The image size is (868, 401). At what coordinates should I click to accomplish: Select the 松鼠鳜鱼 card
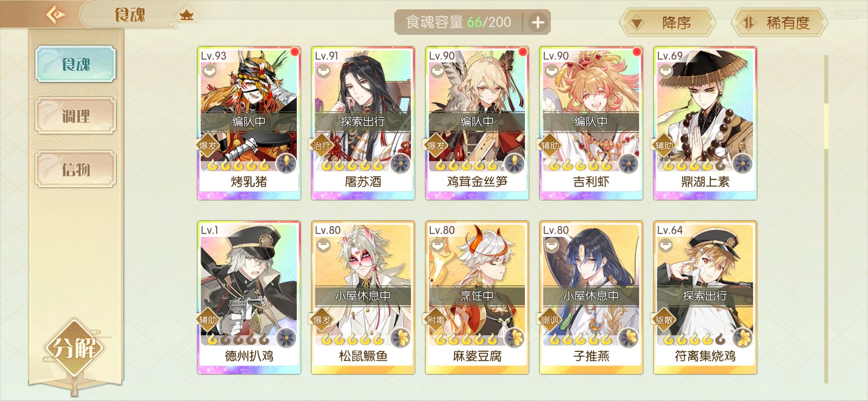pyautogui.click(x=363, y=297)
